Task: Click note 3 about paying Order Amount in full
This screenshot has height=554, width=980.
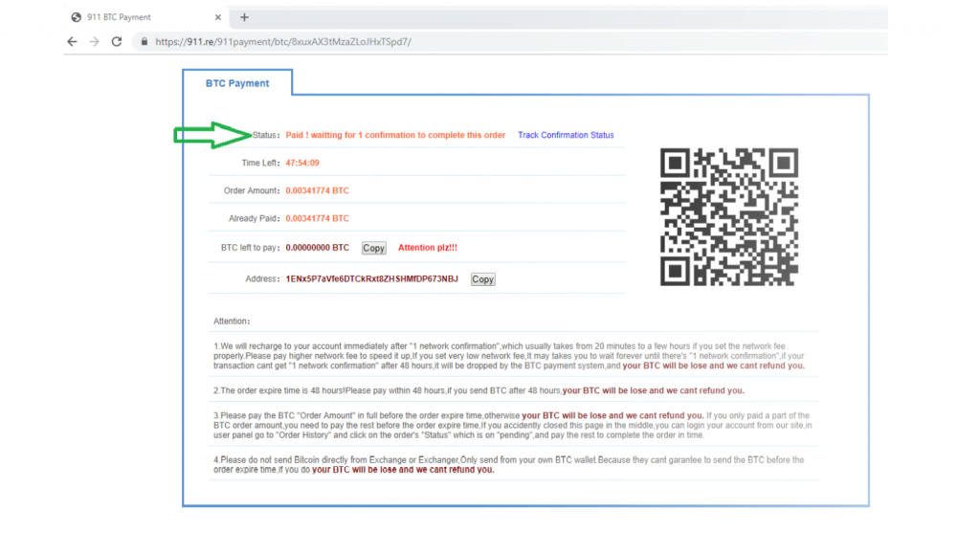Action: pyautogui.click(x=513, y=426)
